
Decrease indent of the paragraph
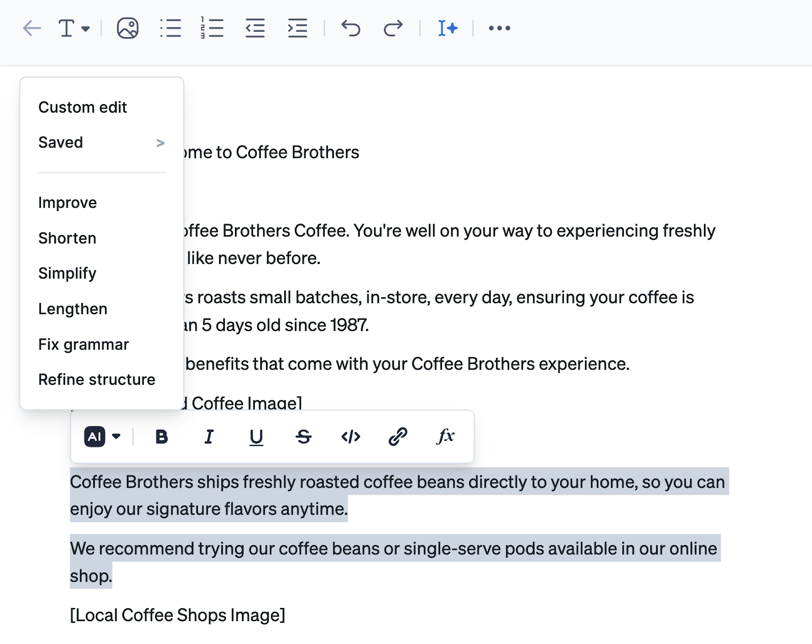[x=255, y=29]
